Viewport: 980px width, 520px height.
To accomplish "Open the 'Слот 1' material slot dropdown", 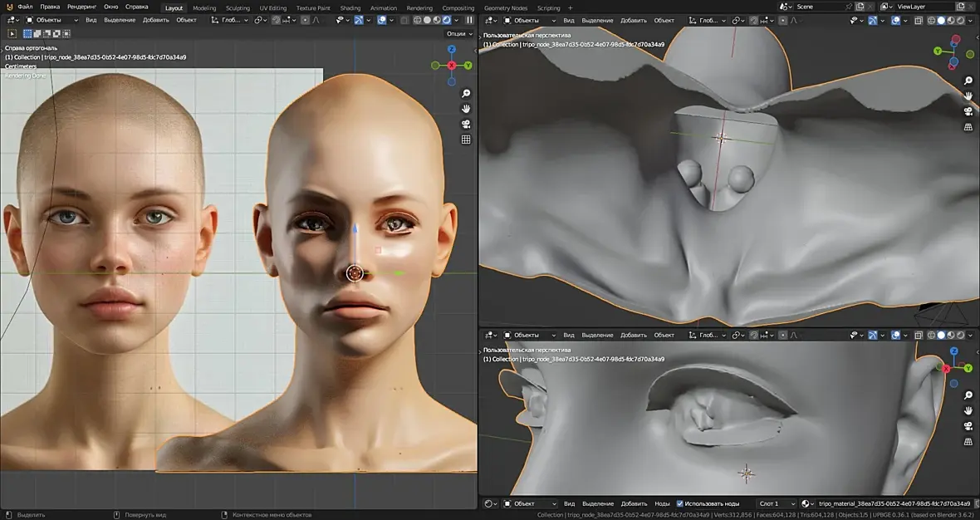I will 777,503.
